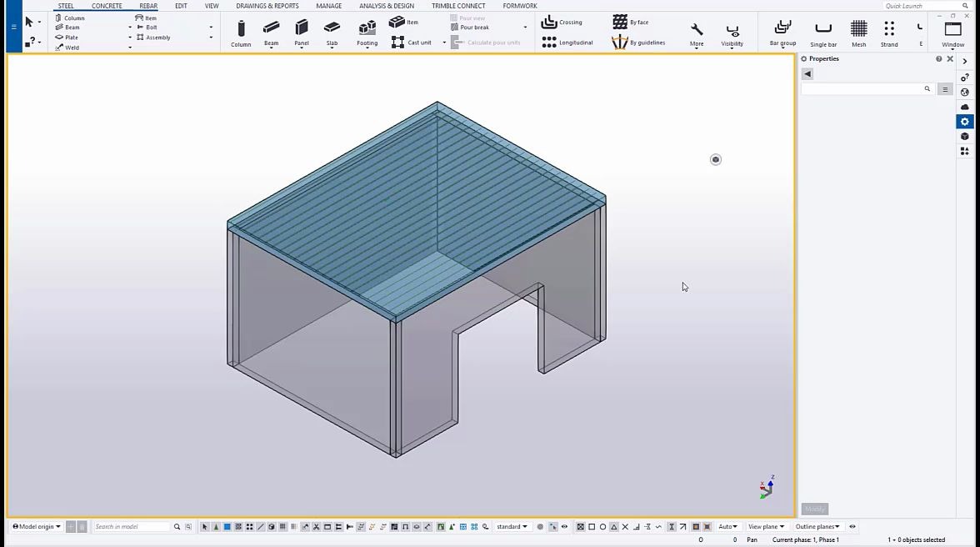980x547 pixels.
Task: Open the Auto snap depth dropdown
Action: 727,527
